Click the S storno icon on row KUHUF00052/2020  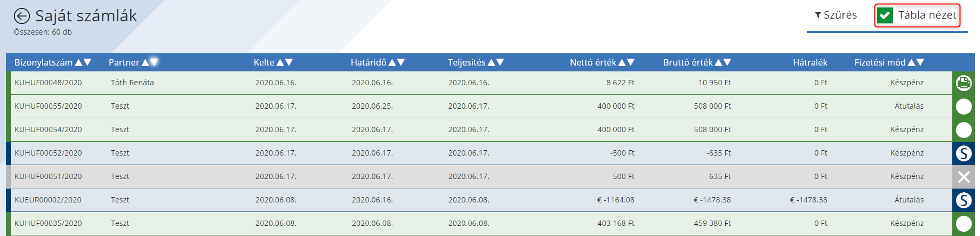[x=963, y=153]
